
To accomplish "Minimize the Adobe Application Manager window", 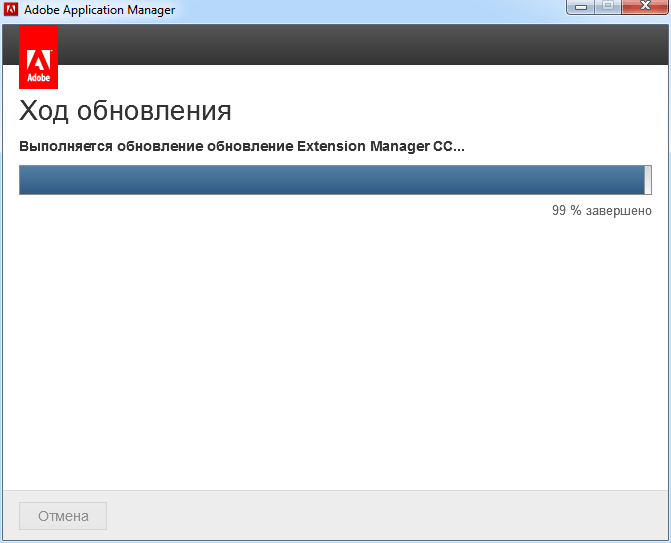I will point(580,7).
